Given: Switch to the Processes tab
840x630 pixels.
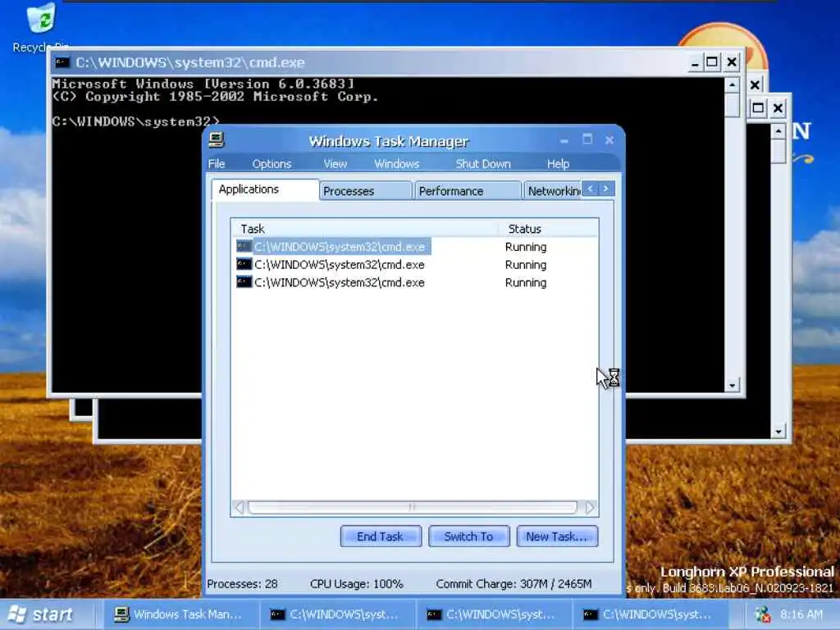Looking at the screenshot, I should [367, 191].
